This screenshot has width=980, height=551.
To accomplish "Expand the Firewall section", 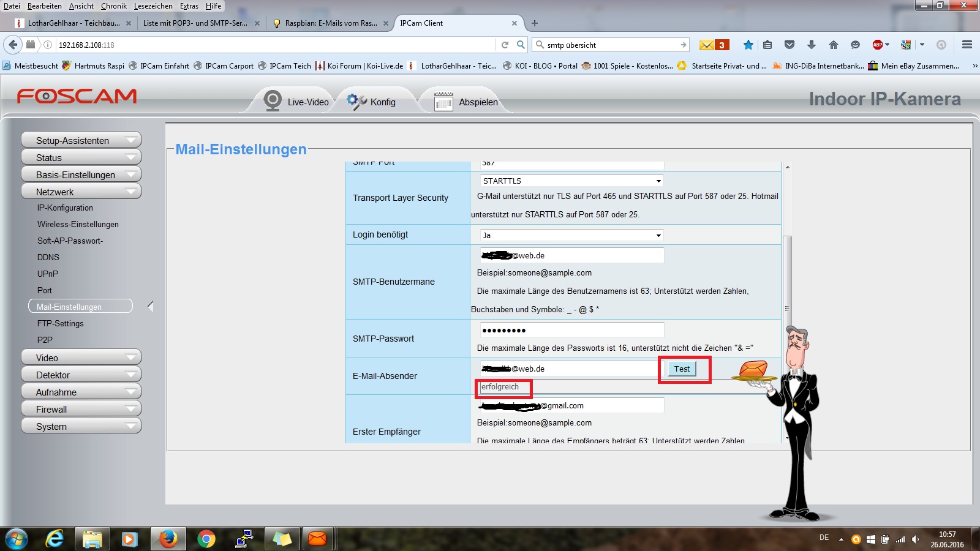I will (x=81, y=409).
